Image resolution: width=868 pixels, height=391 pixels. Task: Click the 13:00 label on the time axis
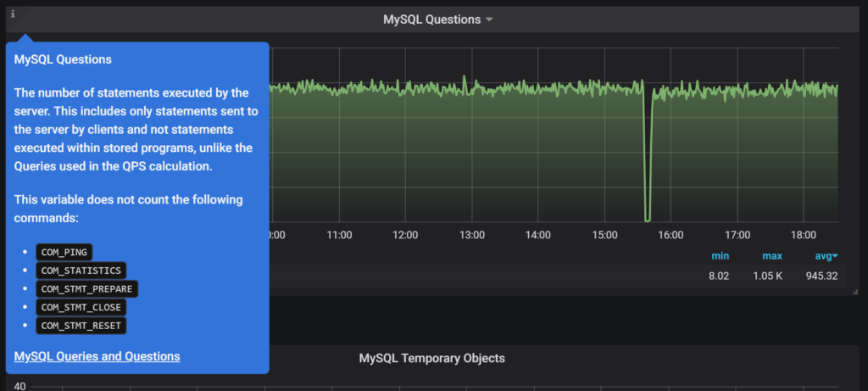pos(471,234)
